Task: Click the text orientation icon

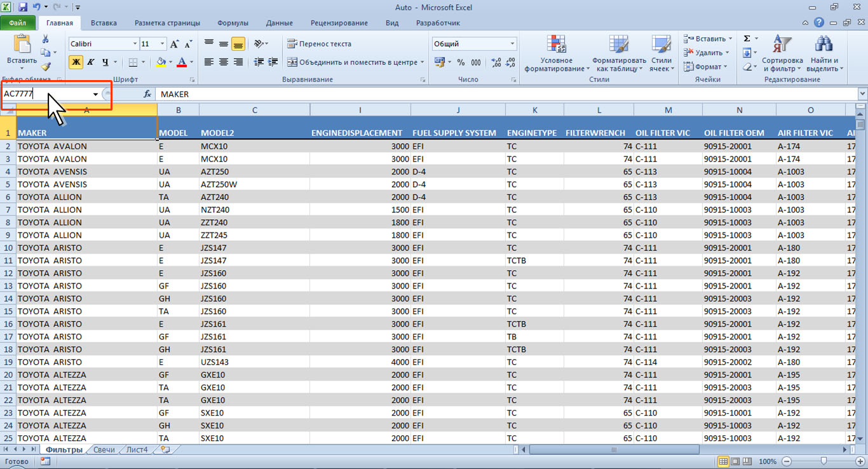Action: point(258,44)
